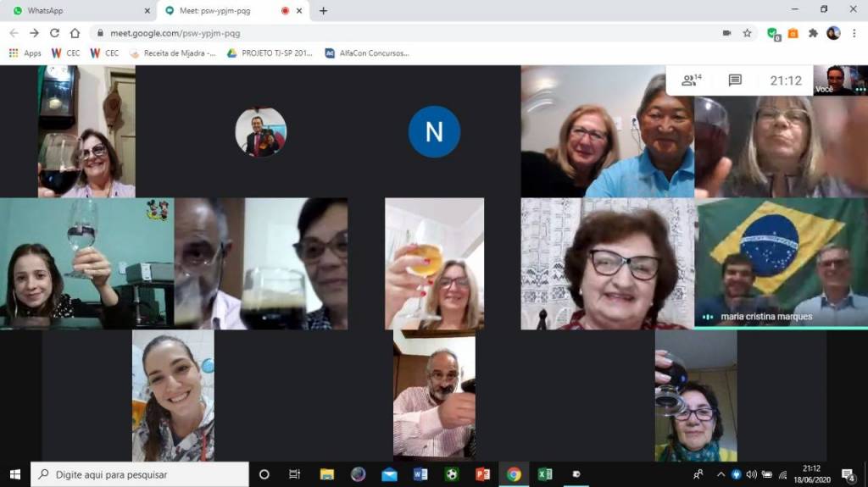Open the Chrome three-dot menu

[x=854, y=33]
